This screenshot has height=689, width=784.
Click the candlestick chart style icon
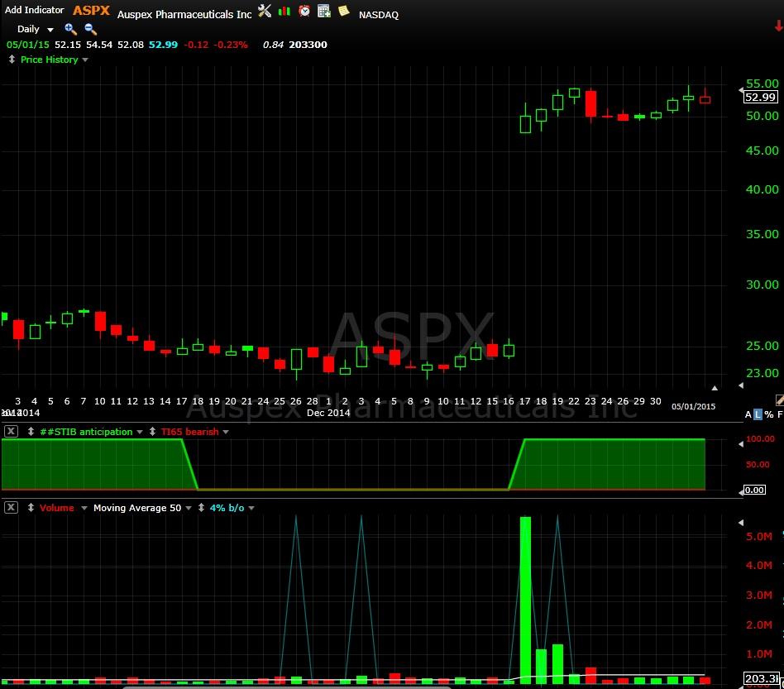point(284,11)
